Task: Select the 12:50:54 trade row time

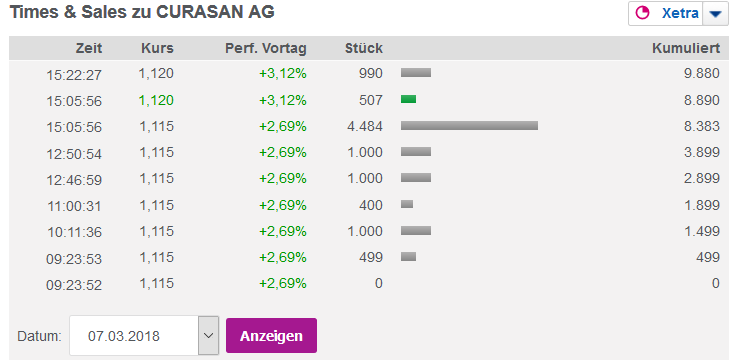Action: (74, 154)
